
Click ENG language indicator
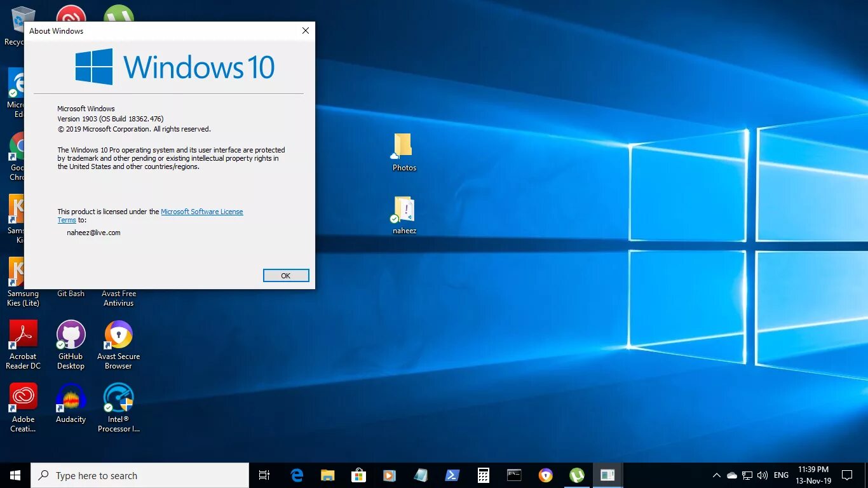coord(781,475)
